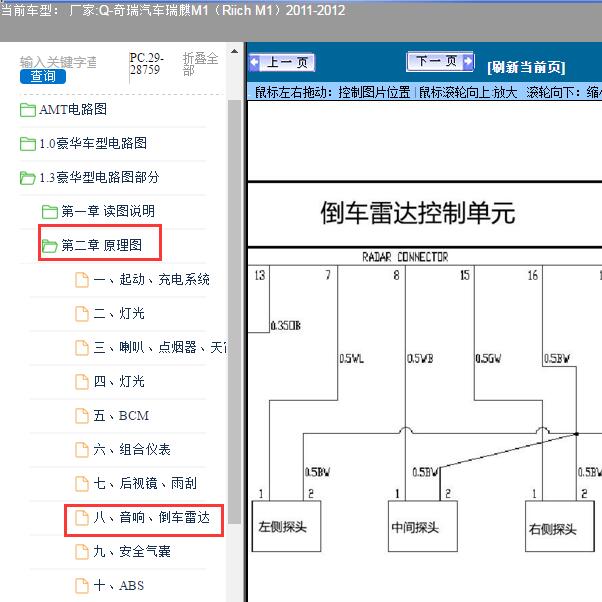The height and width of the screenshot is (602, 602).
Task: Open 三、喇叭、点烟器 diagram
Action: coord(160,347)
